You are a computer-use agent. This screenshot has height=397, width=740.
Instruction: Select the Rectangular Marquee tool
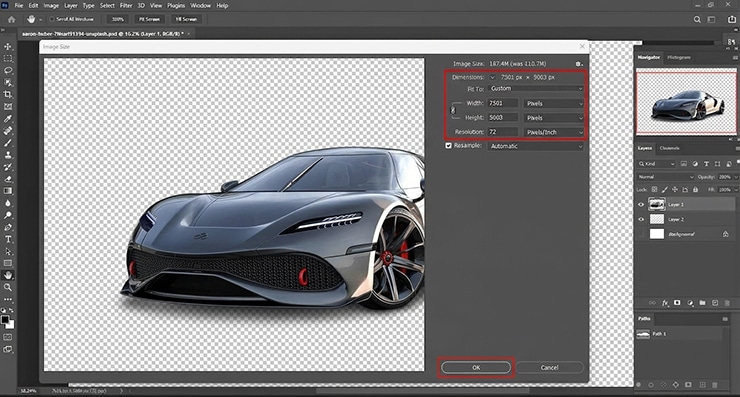[x=8, y=59]
